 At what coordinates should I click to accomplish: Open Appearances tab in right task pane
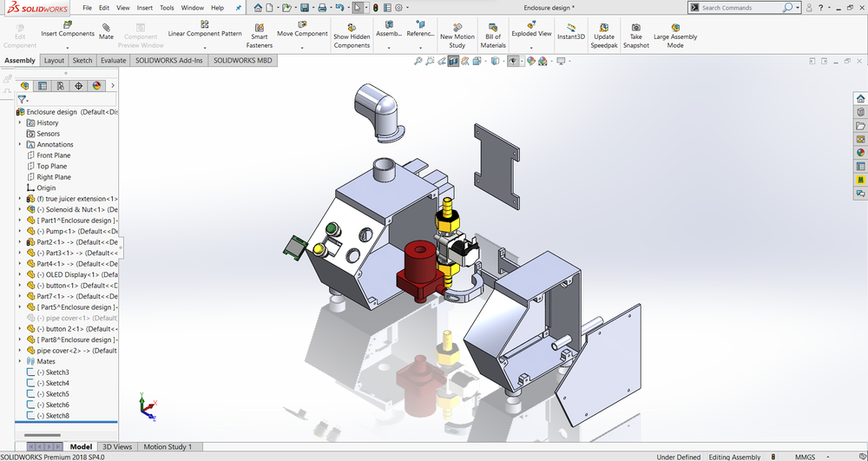pos(861,152)
